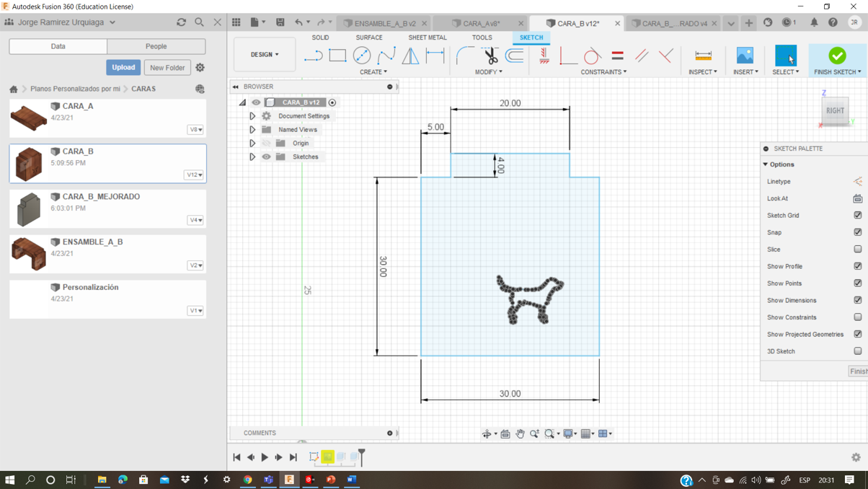Switch to the SURFACE tab
The width and height of the screenshot is (868, 489).
[369, 38]
